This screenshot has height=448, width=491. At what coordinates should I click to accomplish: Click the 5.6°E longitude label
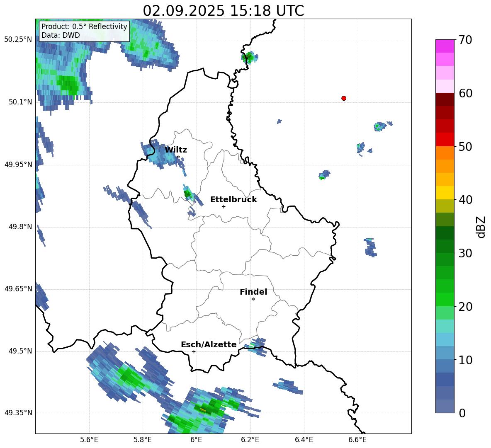[x=89, y=440]
